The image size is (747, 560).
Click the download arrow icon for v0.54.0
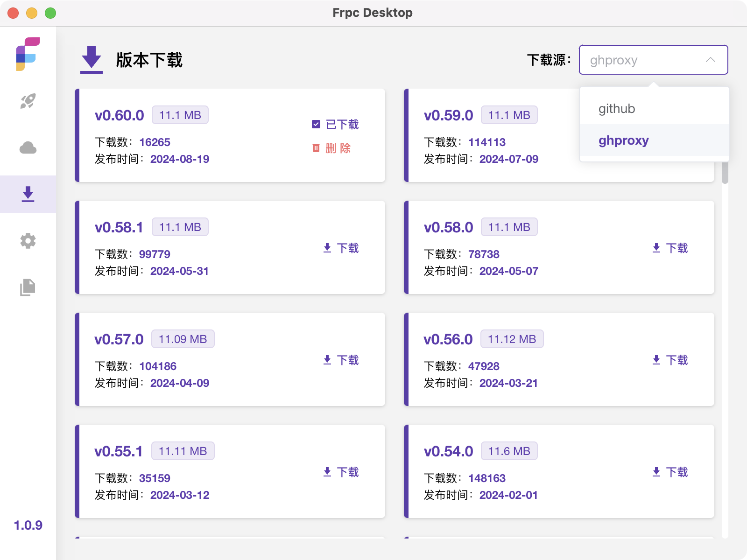click(x=656, y=472)
